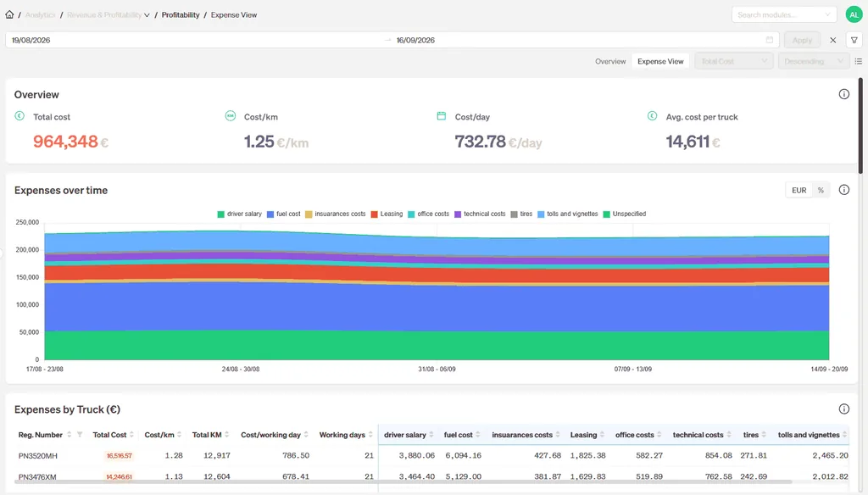Toggle the technical costs series in the legend
Image resolution: width=868 pixels, height=495 pixels.
point(480,214)
